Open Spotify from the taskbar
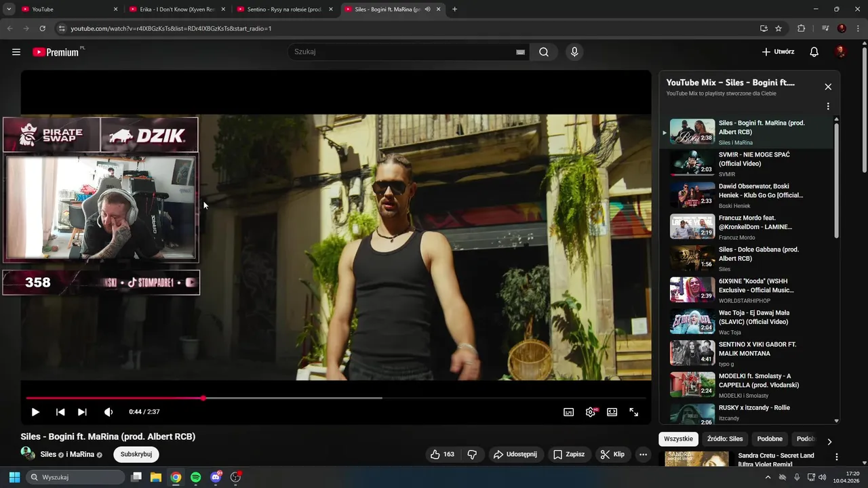Image resolution: width=868 pixels, height=488 pixels. (x=195, y=477)
